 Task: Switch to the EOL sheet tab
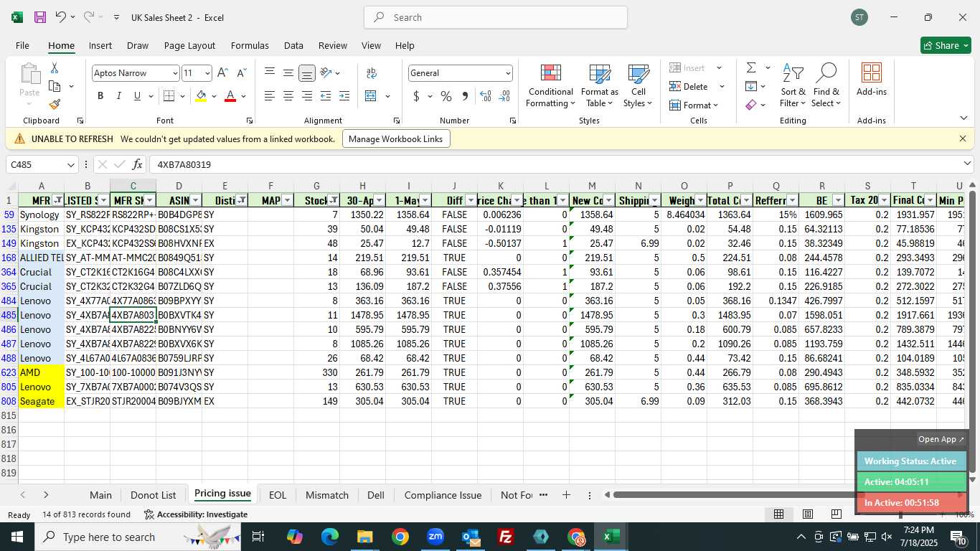click(278, 495)
